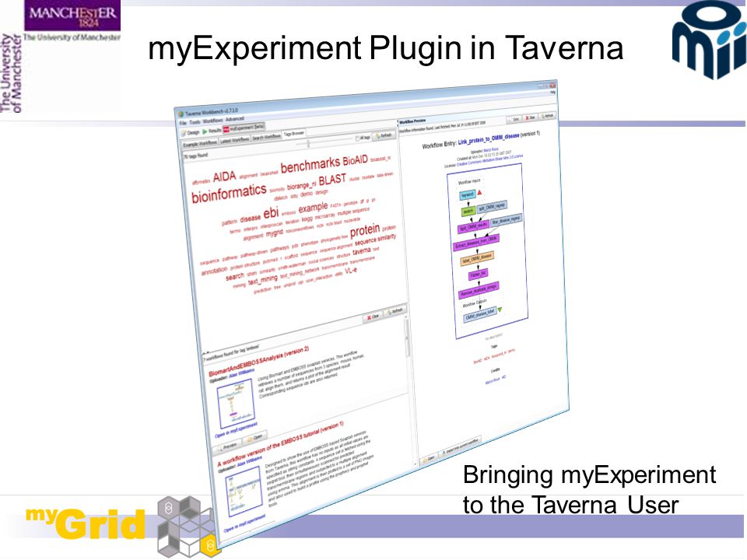Open the Tools menu
Viewport: 747px width, 560px height.
pos(195,122)
